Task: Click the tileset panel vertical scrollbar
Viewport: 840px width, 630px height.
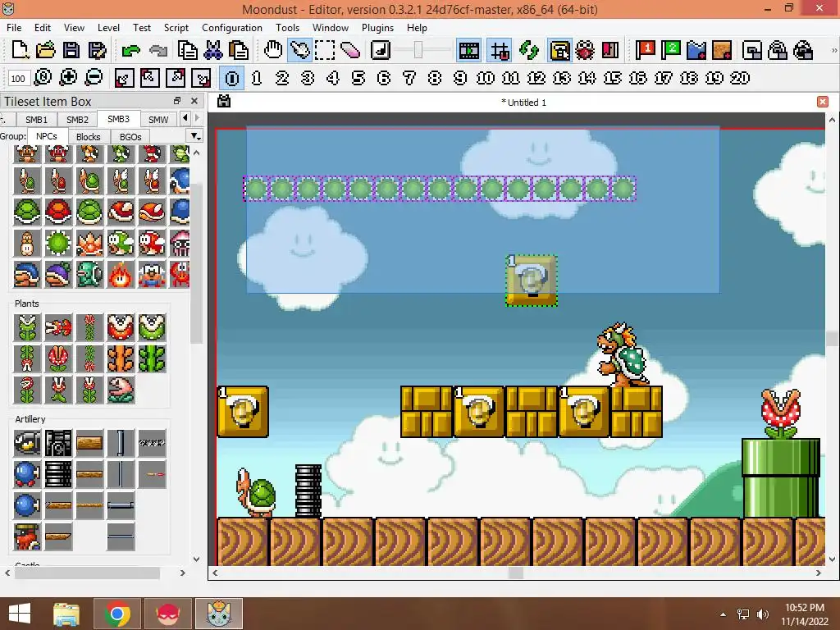Action: (196, 262)
